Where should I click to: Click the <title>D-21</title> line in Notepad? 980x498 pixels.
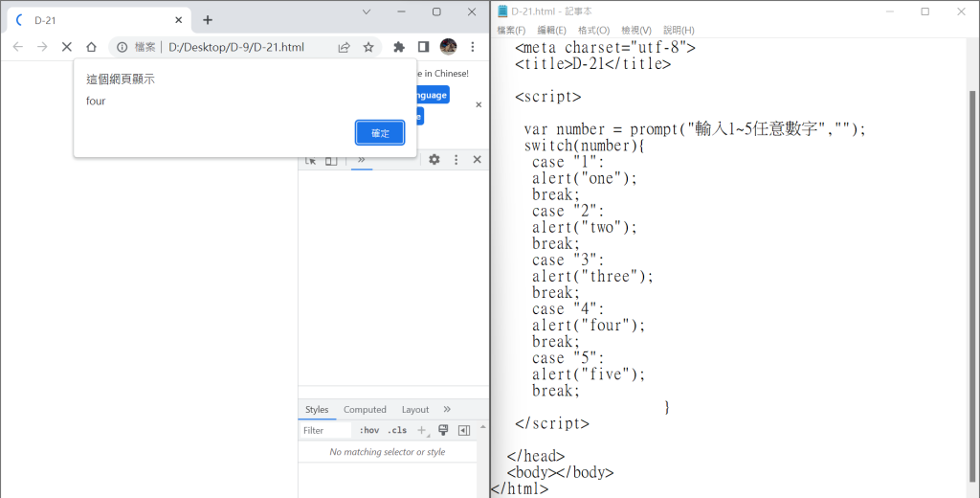coord(592,64)
